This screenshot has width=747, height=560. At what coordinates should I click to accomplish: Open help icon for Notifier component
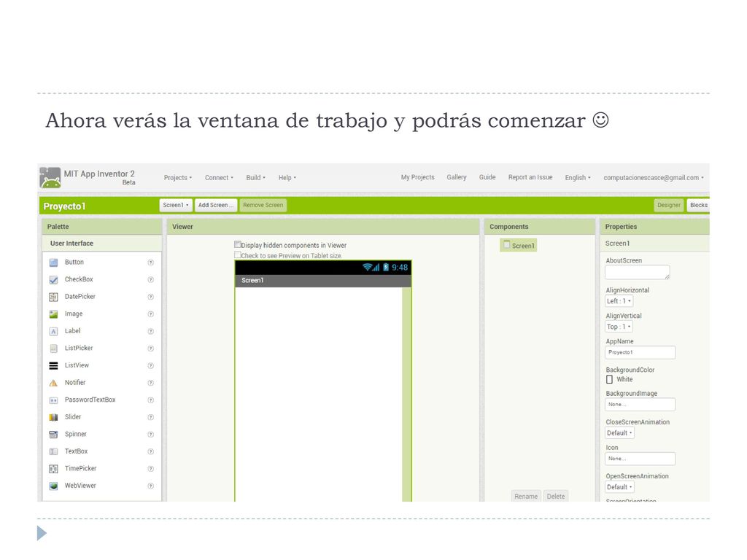150,382
